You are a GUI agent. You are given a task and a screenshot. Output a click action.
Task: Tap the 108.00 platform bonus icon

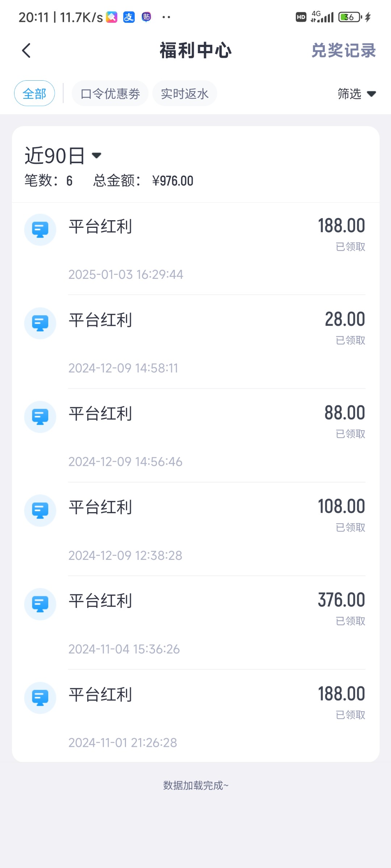[40, 510]
